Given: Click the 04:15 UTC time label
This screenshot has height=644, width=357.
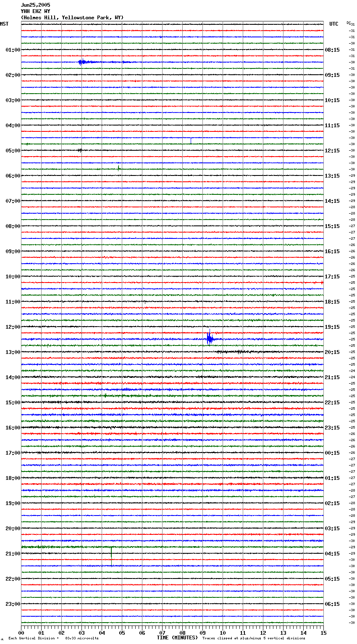Looking at the screenshot, I should [x=332, y=554].
